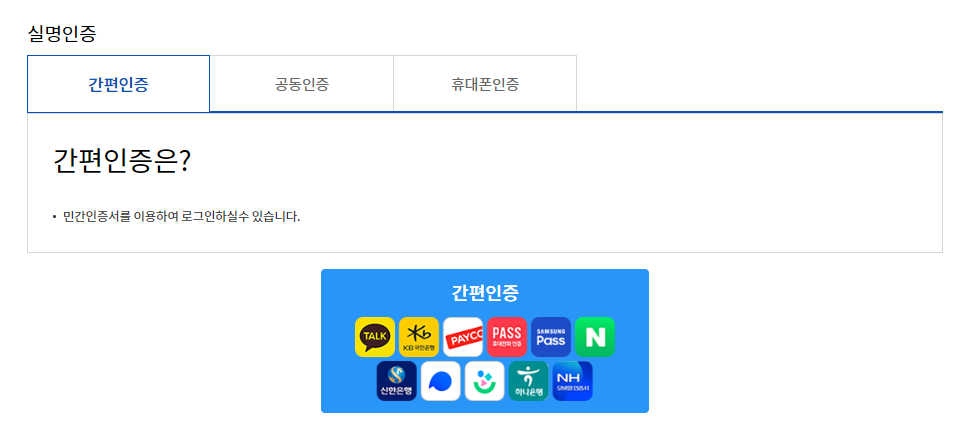Choose the blue Toss logo icon

[441, 381]
